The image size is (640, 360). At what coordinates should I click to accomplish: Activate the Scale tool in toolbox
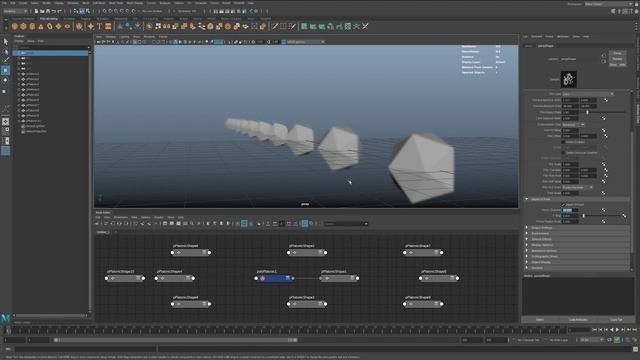[5, 91]
